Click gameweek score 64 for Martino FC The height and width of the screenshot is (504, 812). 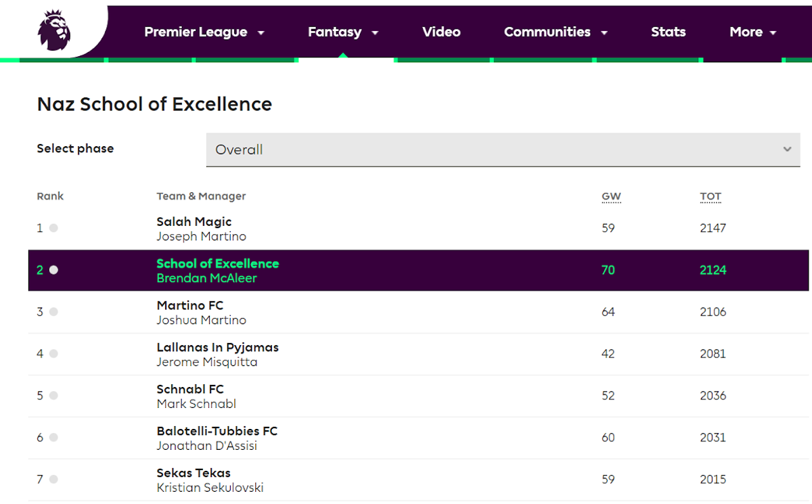(608, 312)
